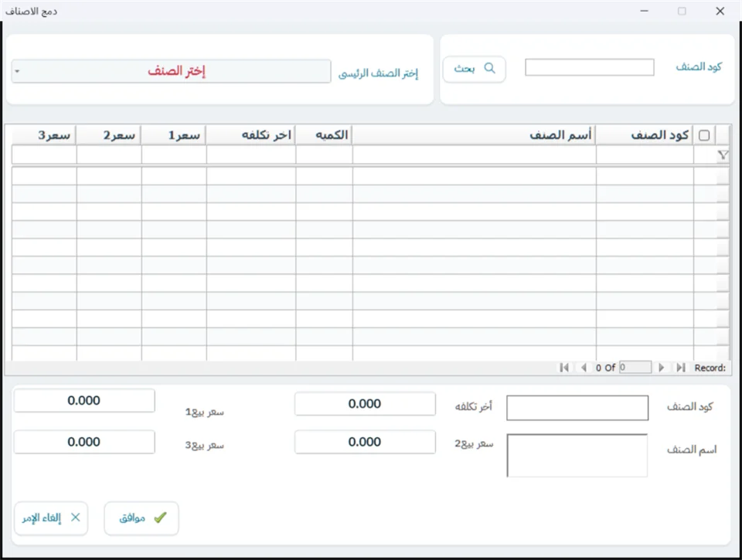Image resolution: width=742 pixels, height=560 pixels.
Task: Click the top كود الصنف search input
Action: 590,67
